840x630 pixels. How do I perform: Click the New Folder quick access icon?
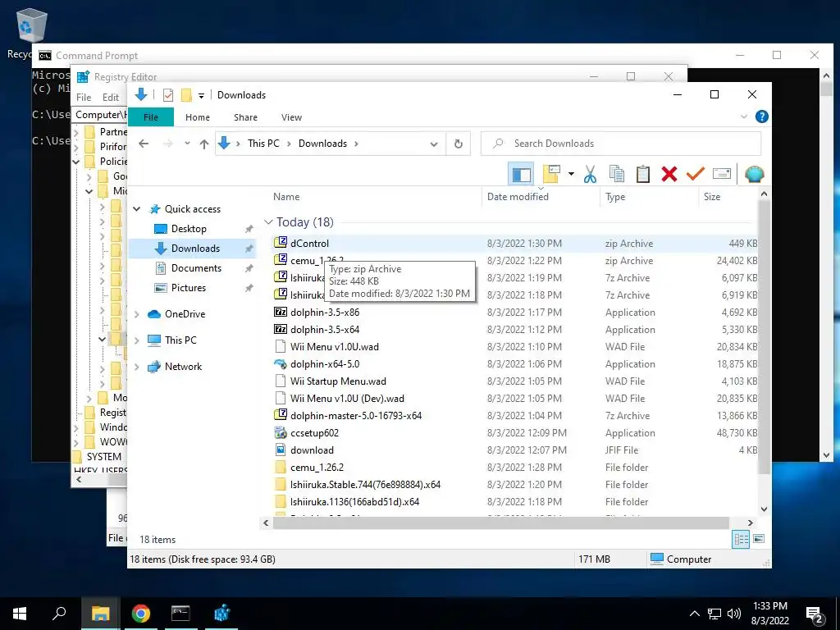coord(186,95)
